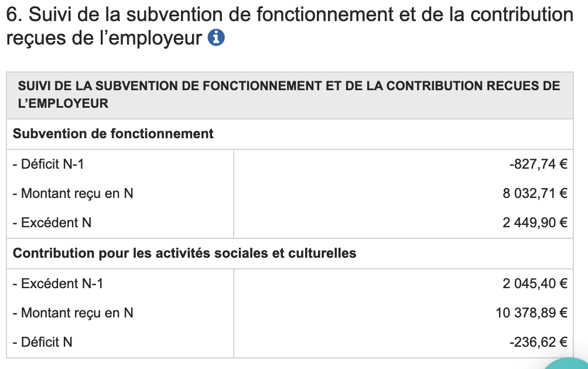Select the 10 378,89 € amount
This screenshot has width=588, height=369.
click(x=531, y=313)
